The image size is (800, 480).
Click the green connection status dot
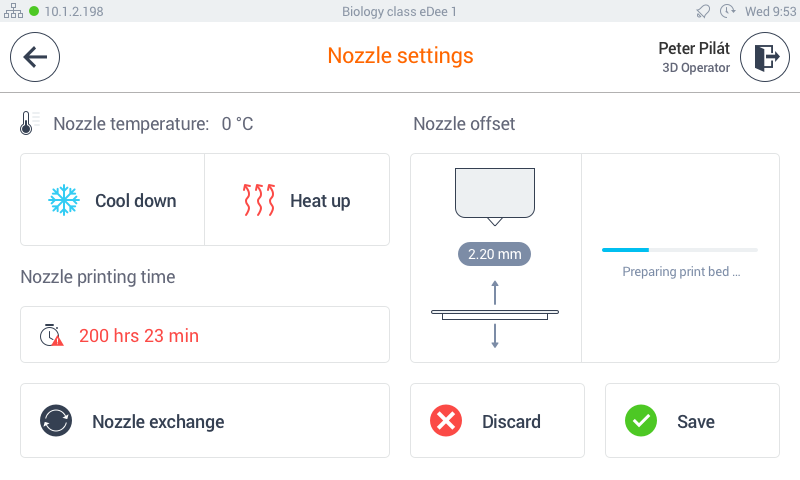tap(34, 11)
